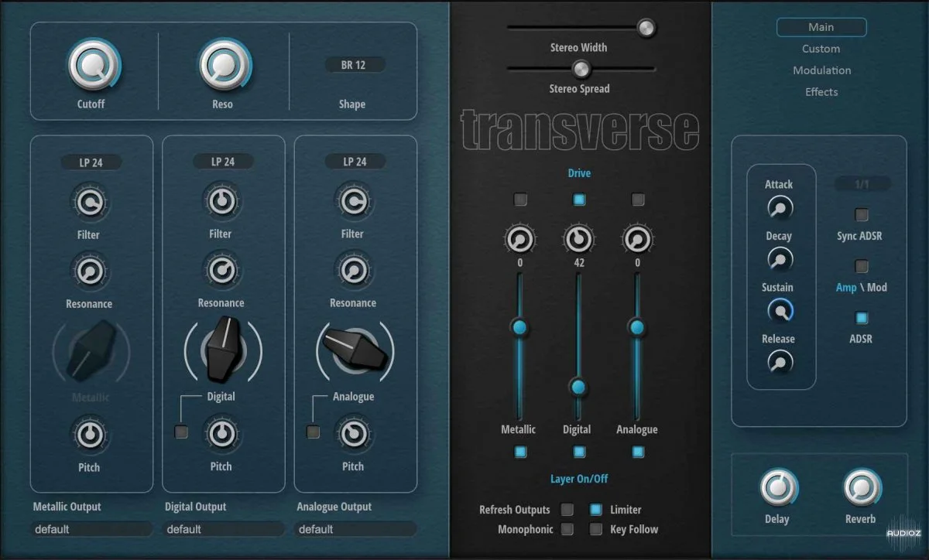Open Analogue layer LP 24 filter type
The image size is (929, 560).
(x=355, y=162)
